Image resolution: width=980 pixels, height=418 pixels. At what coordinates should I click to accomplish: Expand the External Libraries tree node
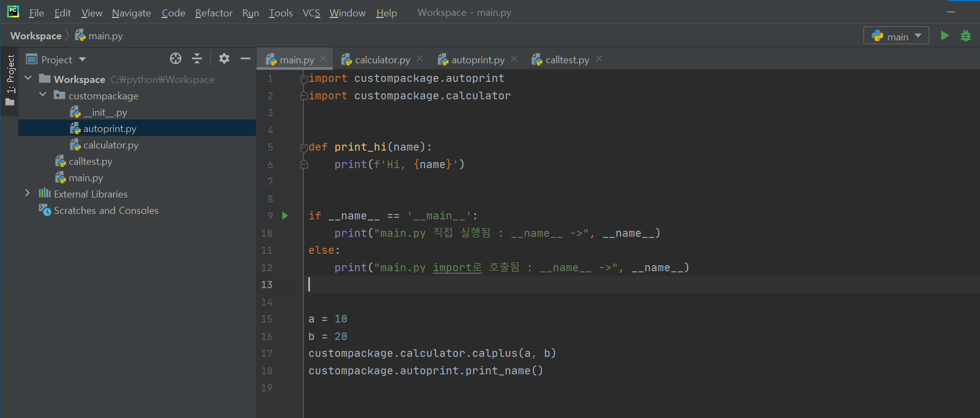(27, 194)
